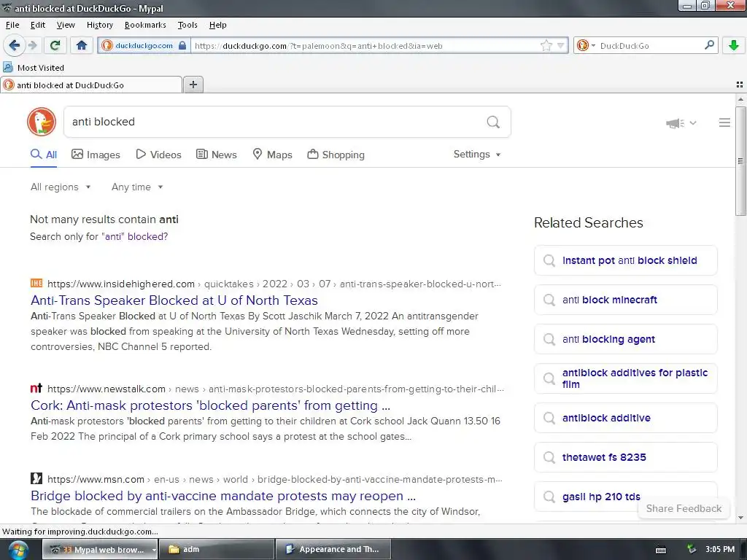Image resolution: width=747 pixels, height=560 pixels.
Task: Switch to Shopping results
Action: (x=336, y=155)
